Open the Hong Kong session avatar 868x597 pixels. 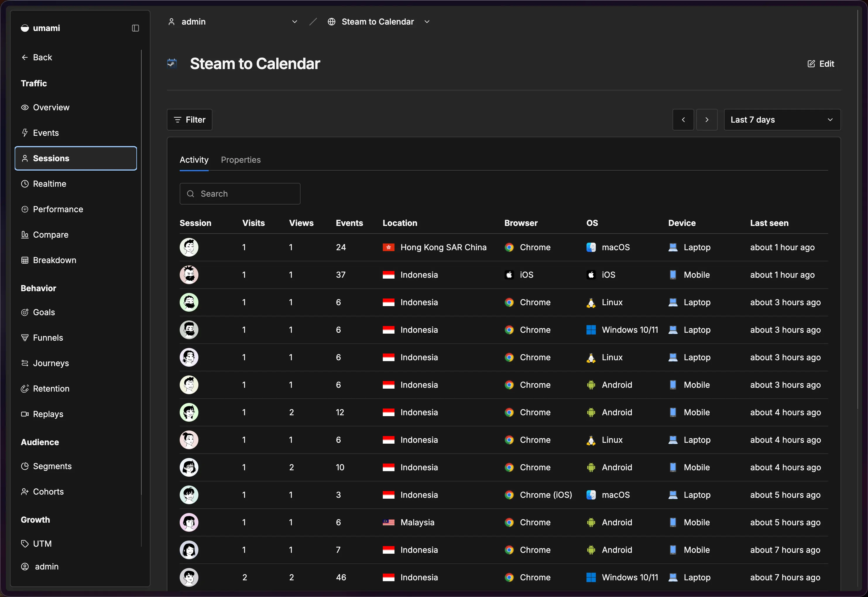click(x=189, y=247)
